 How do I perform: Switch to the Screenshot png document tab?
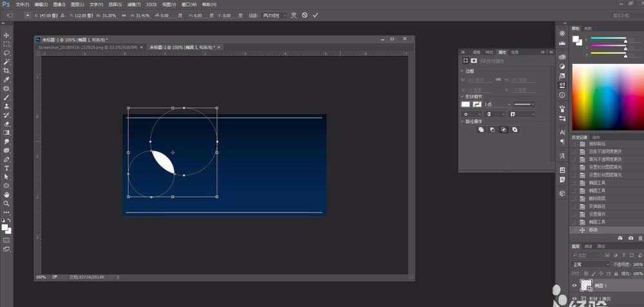pos(88,47)
